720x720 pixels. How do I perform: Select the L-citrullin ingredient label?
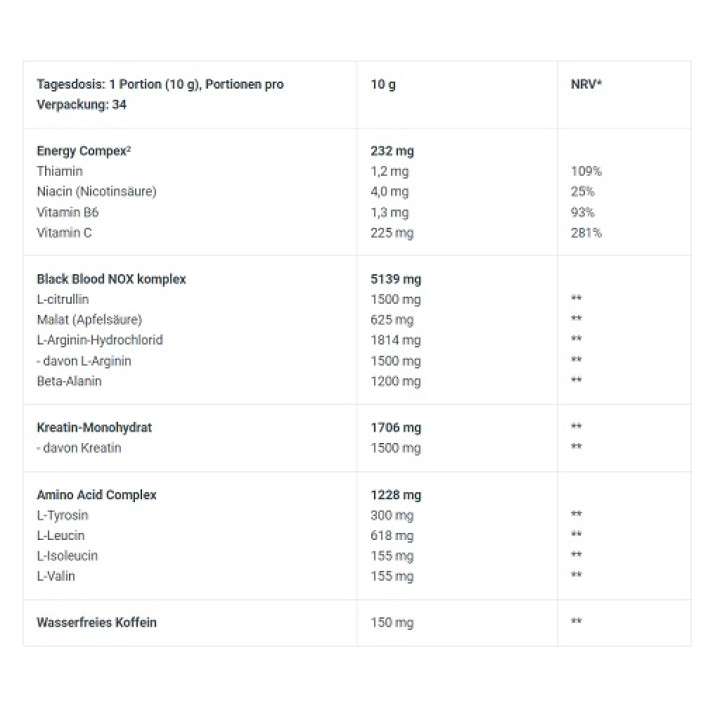click(x=65, y=299)
